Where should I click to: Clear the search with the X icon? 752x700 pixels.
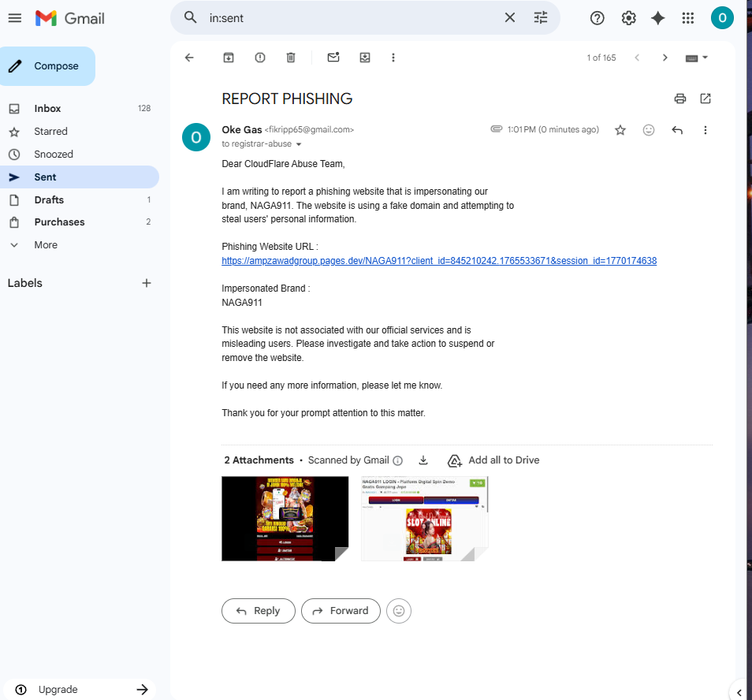coord(510,18)
